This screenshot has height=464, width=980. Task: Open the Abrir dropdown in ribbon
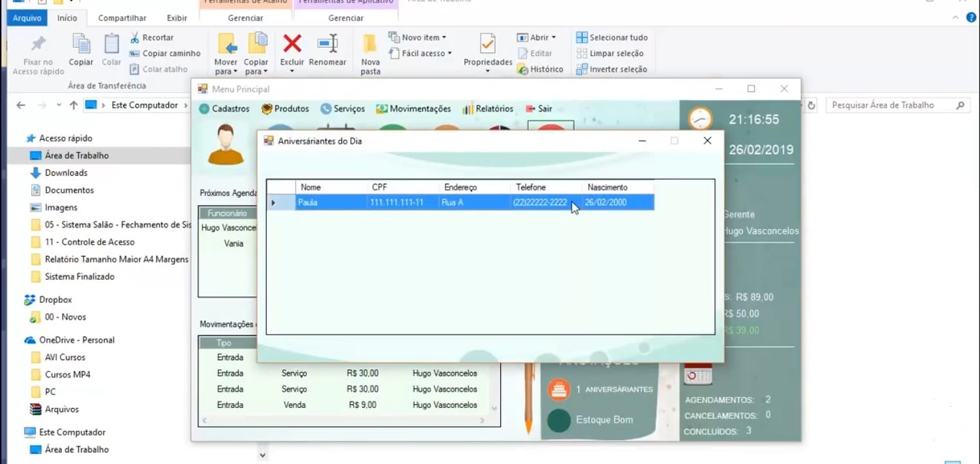(536, 37)
